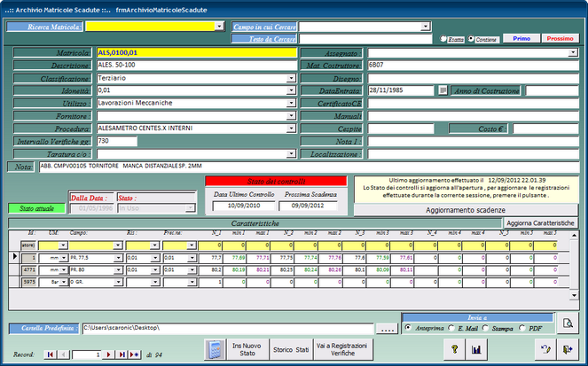Click the Localizzazione input field

click(474, 154)
